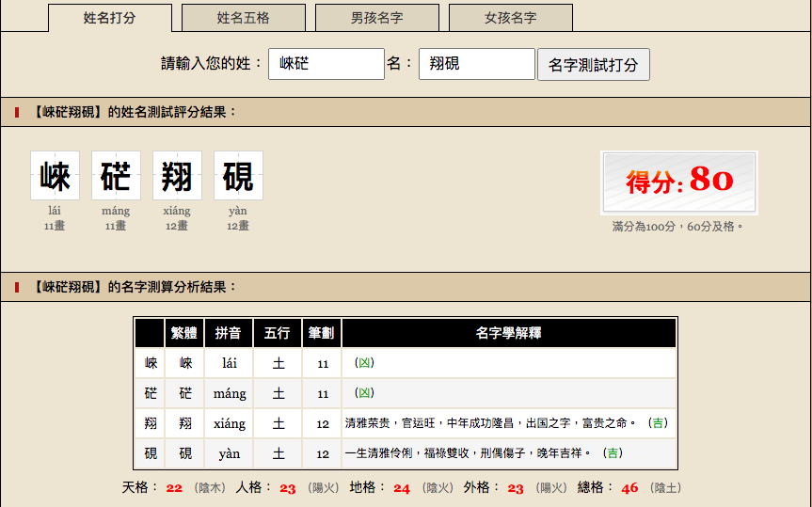
Task: Focus the surname input field
Action: (x=326, y=64)
